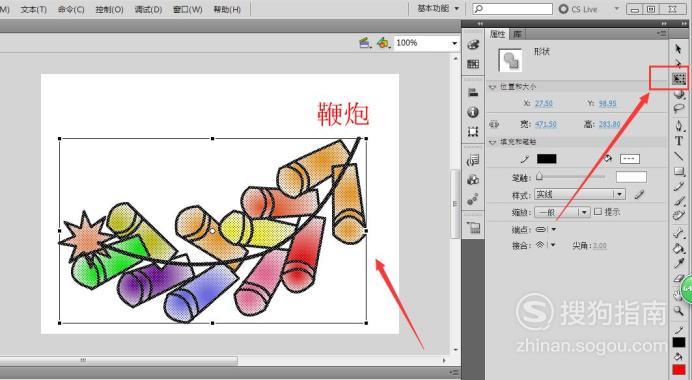Select the Pen tool
Screen dimensions: 692x380
[x=679, y=126]
